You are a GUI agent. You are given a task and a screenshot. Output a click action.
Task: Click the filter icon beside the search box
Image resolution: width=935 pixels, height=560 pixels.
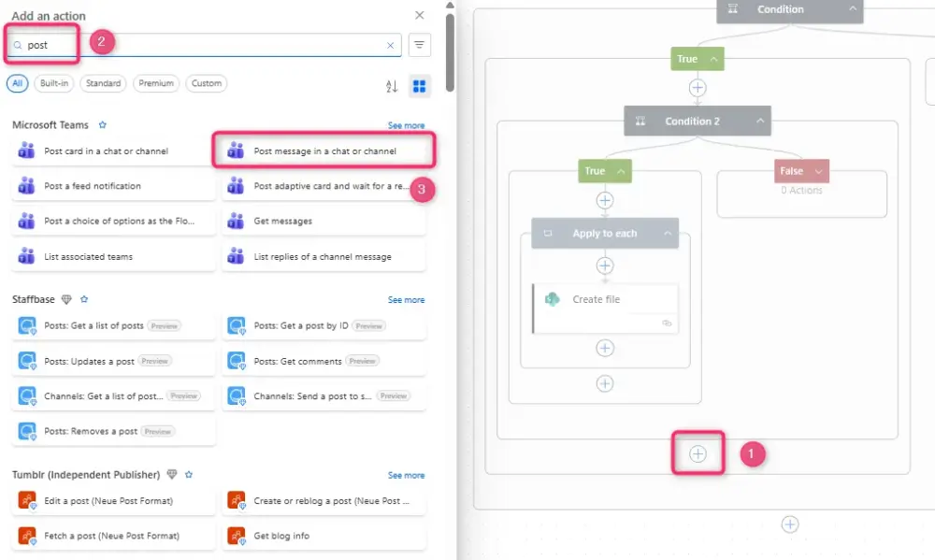pyautogui.click(x=420, y=45)
